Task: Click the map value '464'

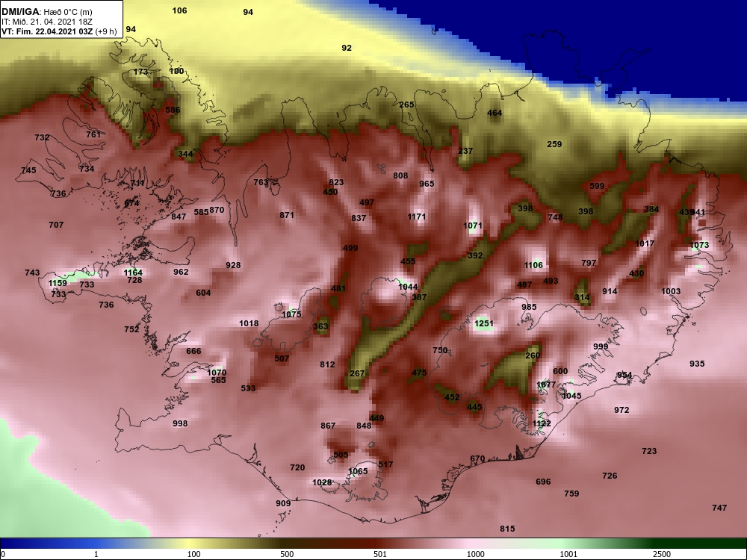Action: click(x=495, y=113)
